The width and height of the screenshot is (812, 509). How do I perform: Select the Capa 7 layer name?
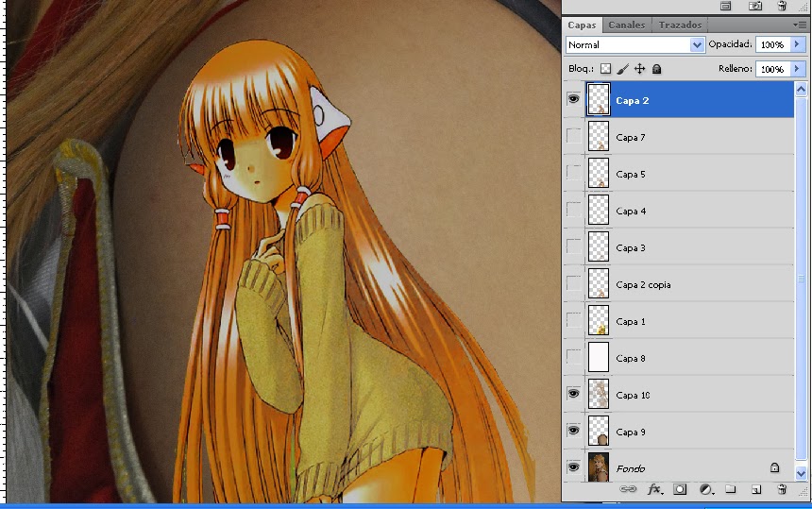630,137
